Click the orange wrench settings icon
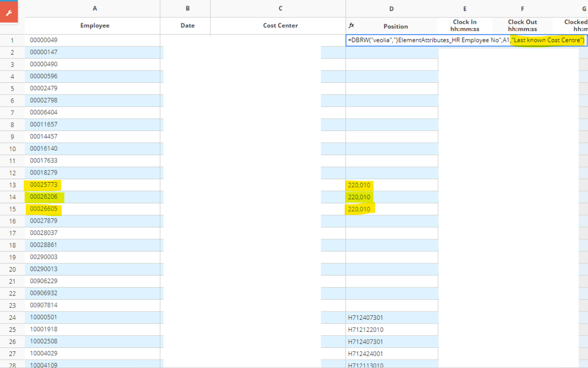Viewport: 588px width, 368px height. (x=9, y=13)
